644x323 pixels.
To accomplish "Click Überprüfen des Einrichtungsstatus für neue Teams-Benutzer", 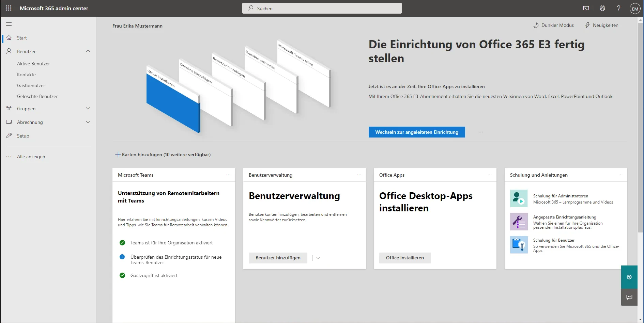I will pyautogui.click(x=176, y=260).
